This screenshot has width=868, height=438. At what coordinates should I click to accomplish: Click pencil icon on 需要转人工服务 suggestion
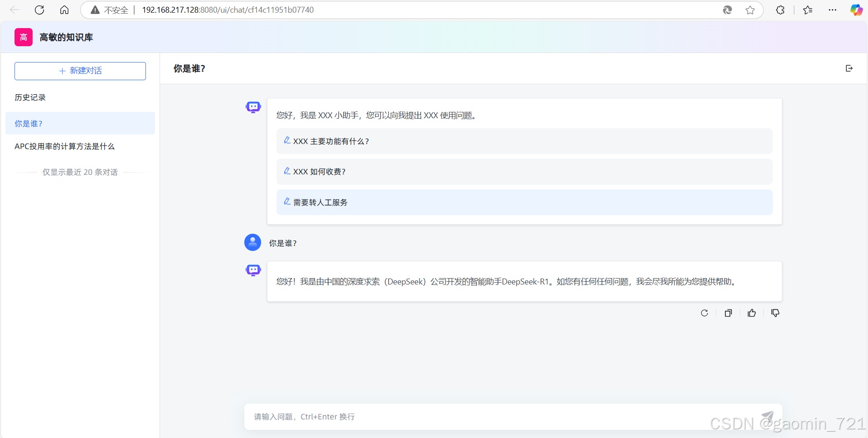click(287, 201)
